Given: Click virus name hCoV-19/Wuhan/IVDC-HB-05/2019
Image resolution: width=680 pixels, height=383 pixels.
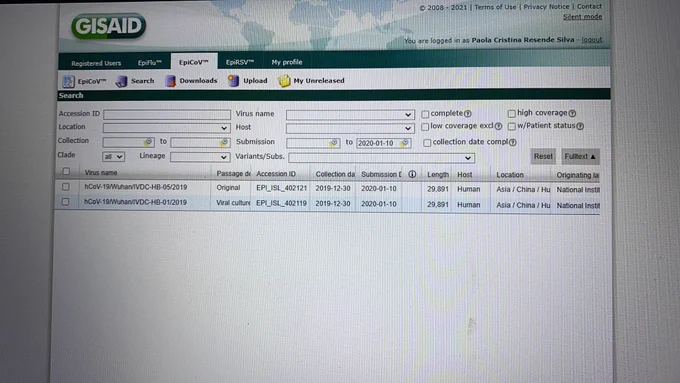Looking at the screenshot, I should (x=136, y=187).
